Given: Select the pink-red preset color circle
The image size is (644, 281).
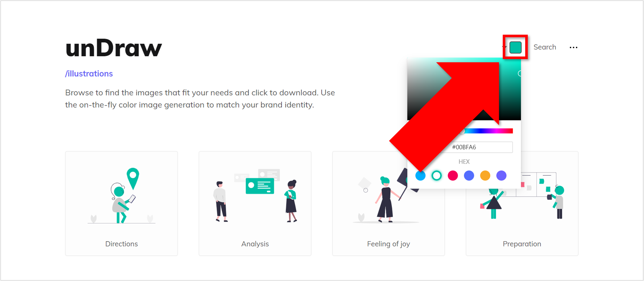Looking at the screenshot, I should [453, 176].
